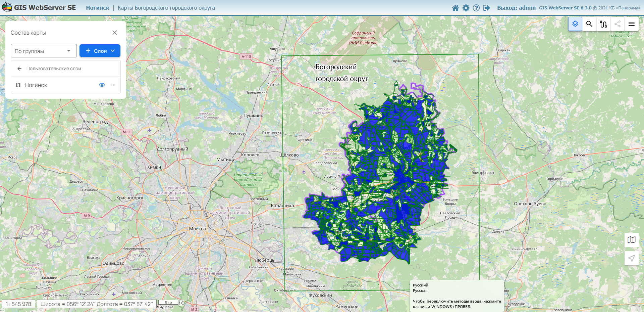Open settings via the gear icon
Screen dimensions: 644x312
pos(466,8)
